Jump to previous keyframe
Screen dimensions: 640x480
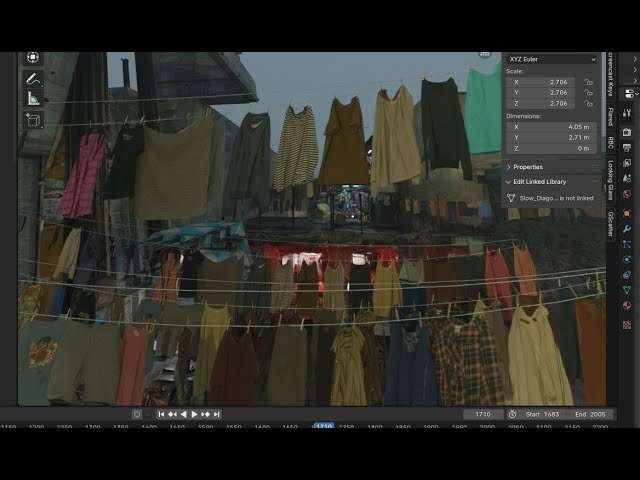(x=173, y=414)
